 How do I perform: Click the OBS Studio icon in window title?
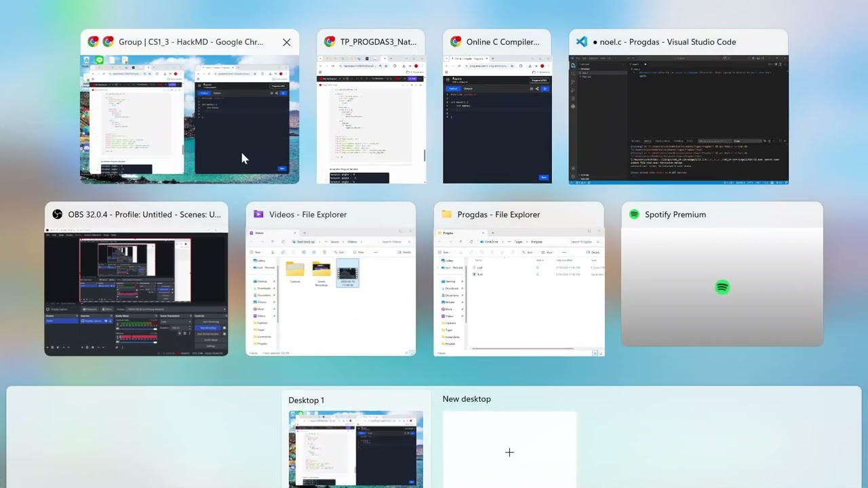(58, 214)
